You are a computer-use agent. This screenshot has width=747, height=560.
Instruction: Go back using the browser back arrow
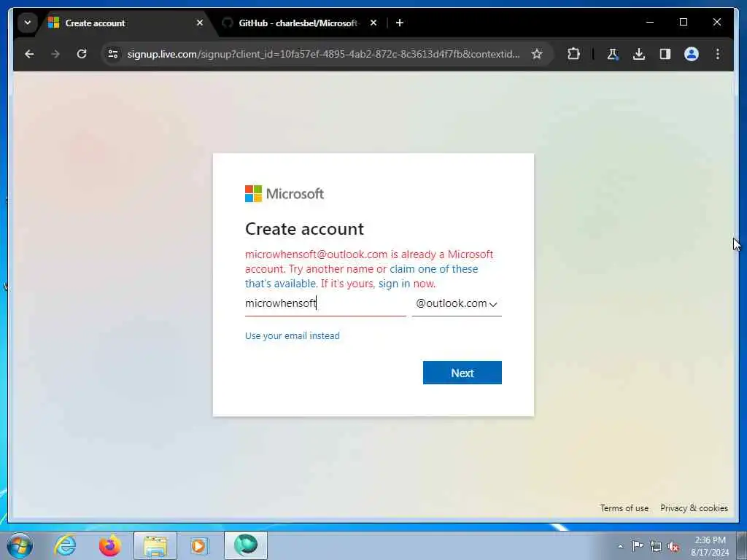(29, 54)
